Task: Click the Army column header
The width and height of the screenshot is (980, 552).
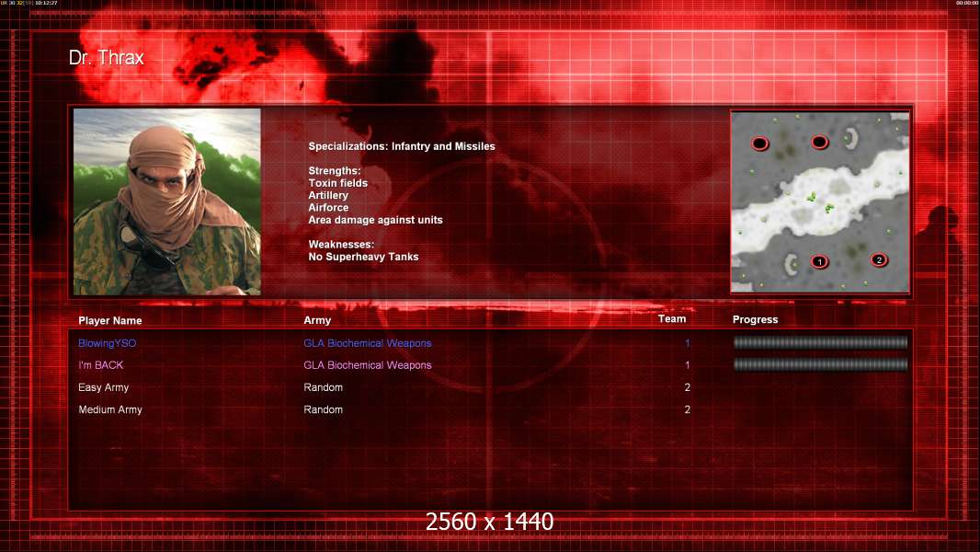Action: point(317,320)
